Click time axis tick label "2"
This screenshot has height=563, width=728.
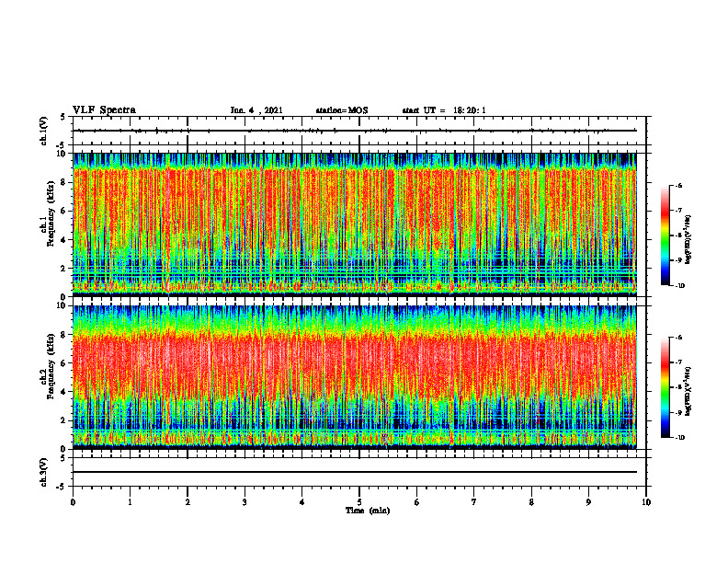tap(188, 502)
